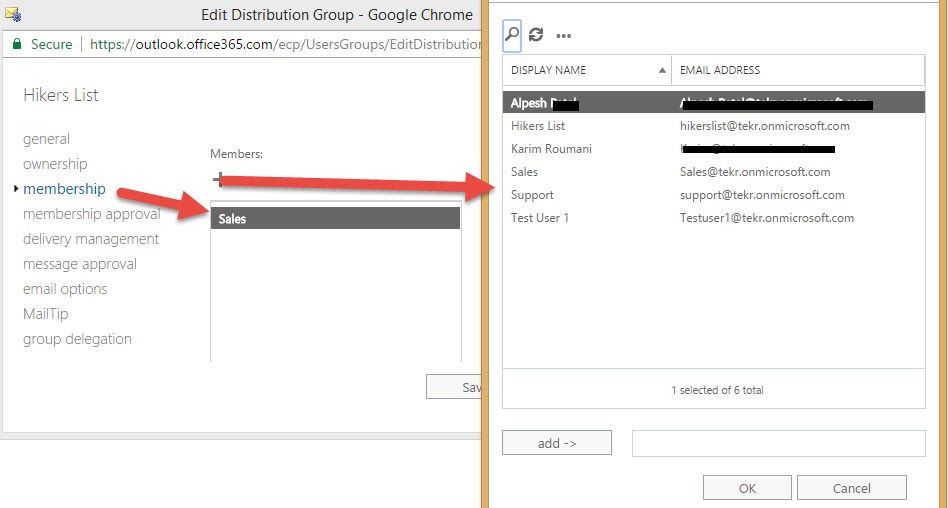The width and height of the screenshot is (948, 508).
Task: Open the MailTip section
Action: [x=45, y=314]
